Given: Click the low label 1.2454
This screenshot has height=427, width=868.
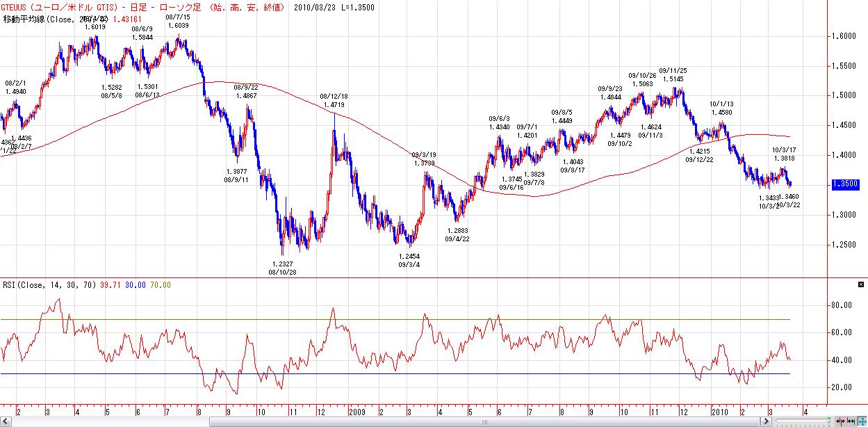Looking at the screenshot, I should 409,256.
